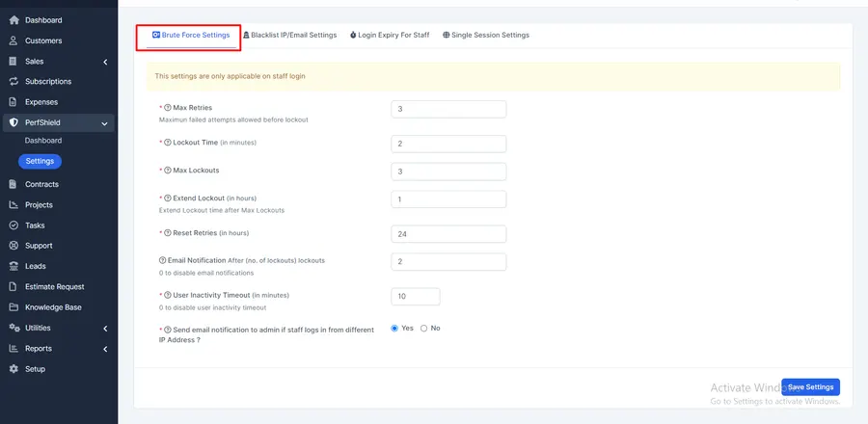Click the Support lifebuoy icon
Screen dimensions: 868x424
(x=14, y=246)
